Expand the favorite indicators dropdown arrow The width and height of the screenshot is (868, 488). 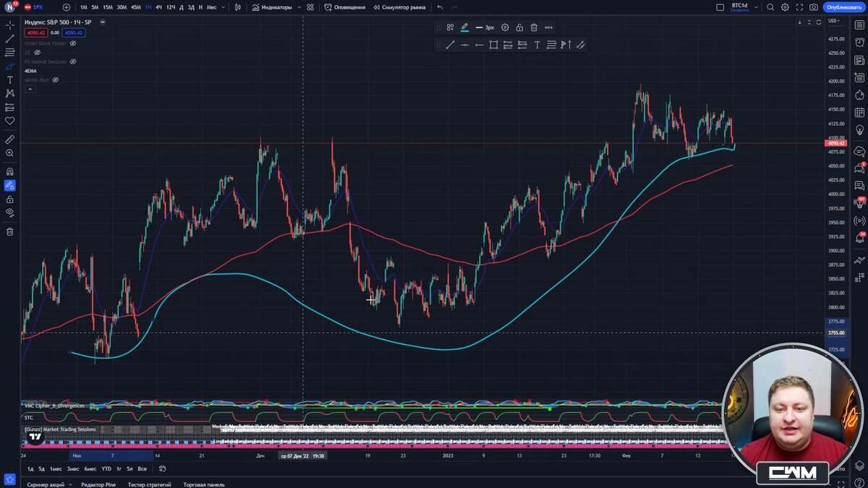(x=298, y=7)
